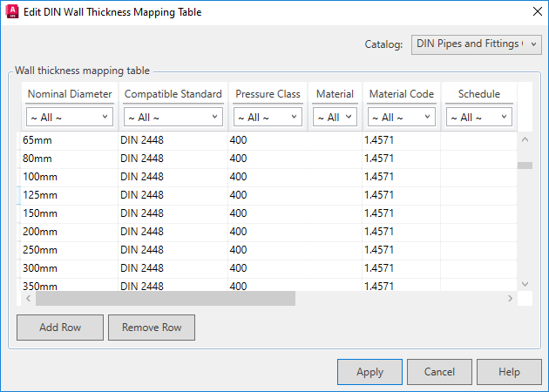The image size is (549, 392).
Task: Close the Edit DIN Wall Thickness dialog
Action: 535,12
